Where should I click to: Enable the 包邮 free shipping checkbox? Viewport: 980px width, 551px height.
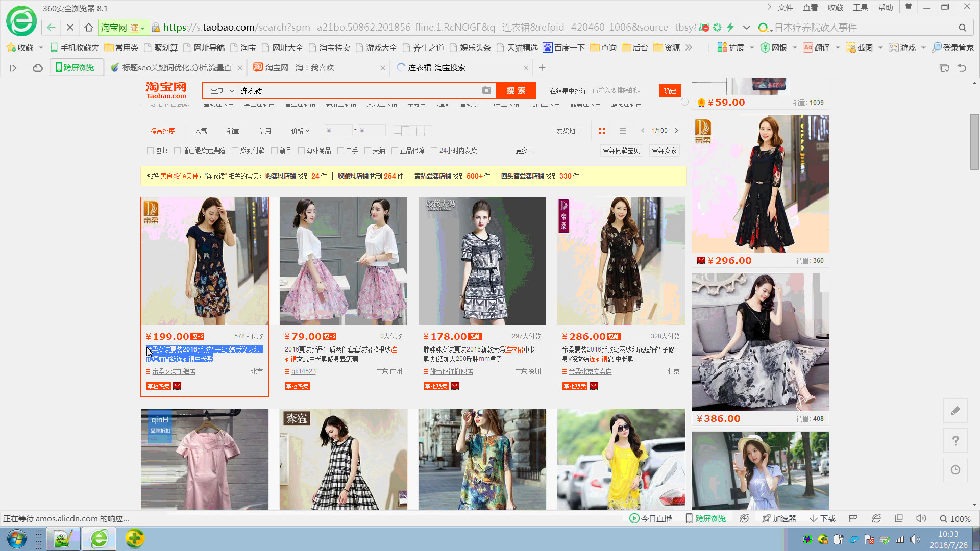[x=151, y=151]
